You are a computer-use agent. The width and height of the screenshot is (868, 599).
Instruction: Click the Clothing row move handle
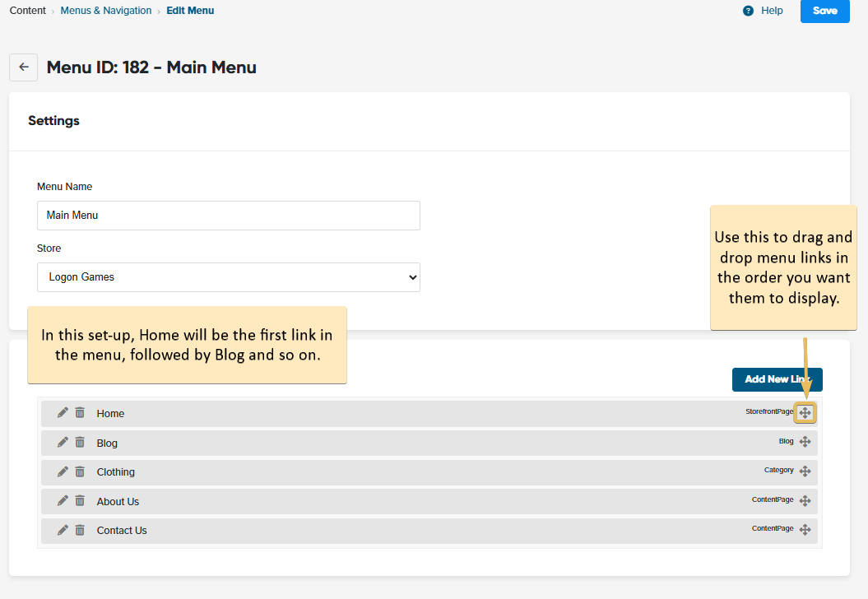pos(805,471)
